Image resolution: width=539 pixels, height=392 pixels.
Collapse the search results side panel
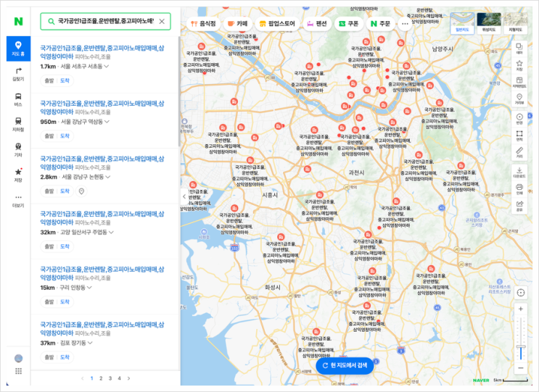click(x=184, y=196)
